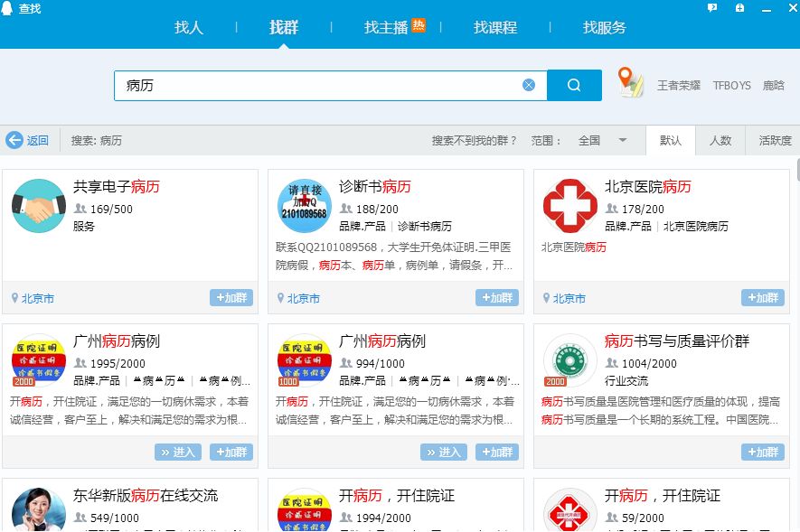Image resolution: width=800 pixels, height=532 pixels.
Task: Open 诊断书病历 group avatar
Action: coord(305,206)
